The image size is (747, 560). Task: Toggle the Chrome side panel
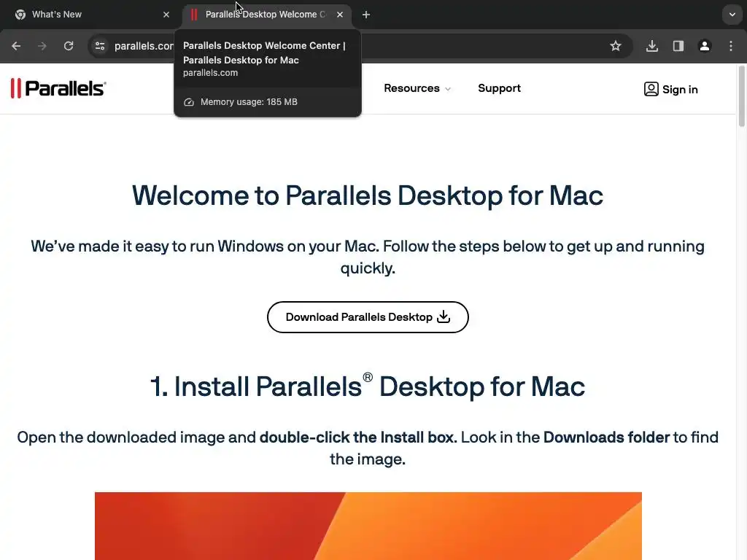click(678, 46)
